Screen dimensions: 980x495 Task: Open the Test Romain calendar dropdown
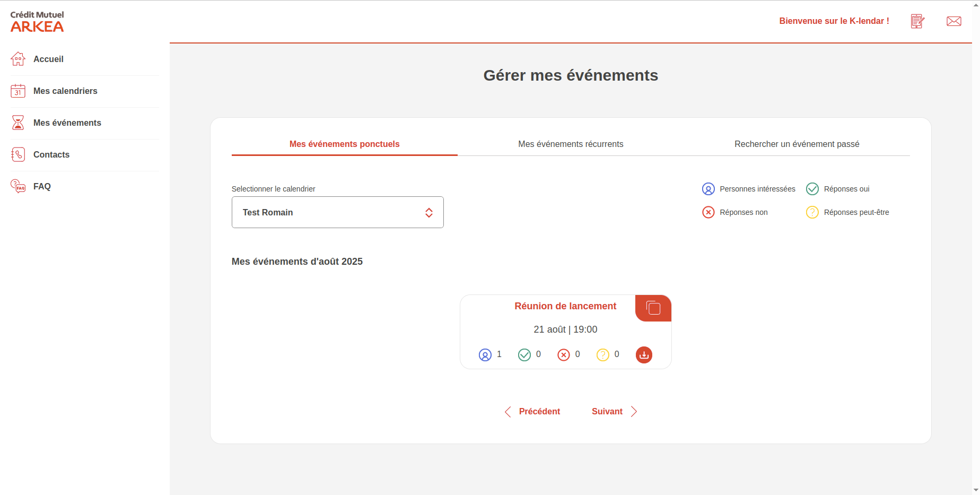pyautogui.click(x=337, y=212)
